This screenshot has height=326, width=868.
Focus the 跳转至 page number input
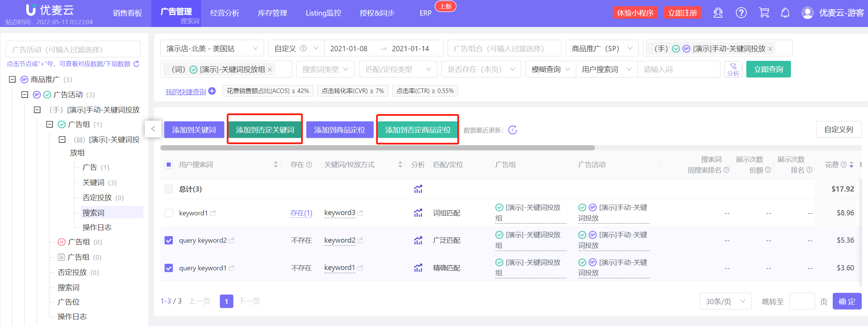click(802, 301)
